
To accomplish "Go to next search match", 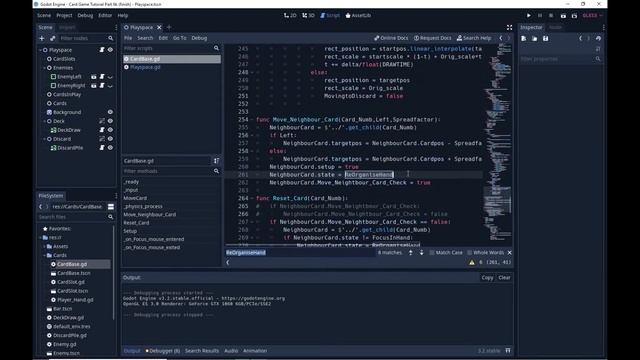I will tap(421, 253).
